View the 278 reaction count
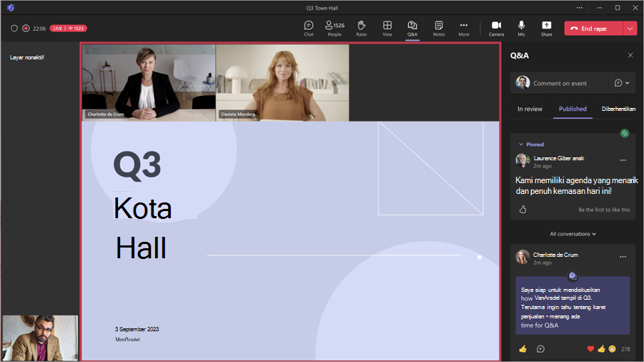644x362 pixels. 625,349
